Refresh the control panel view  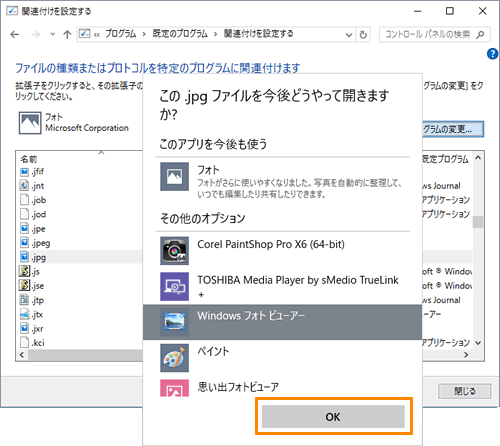tap(363, 35)
